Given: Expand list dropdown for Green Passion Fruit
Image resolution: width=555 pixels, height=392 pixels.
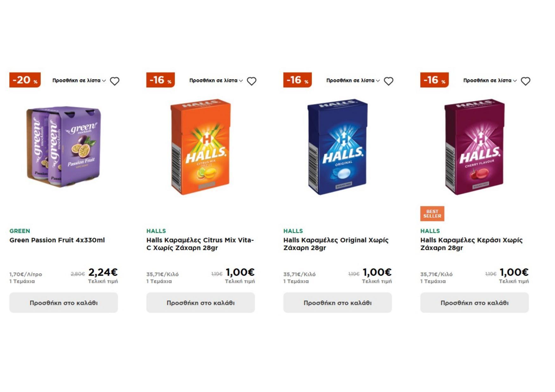Looking at the screenshot, I should [79, 81].
